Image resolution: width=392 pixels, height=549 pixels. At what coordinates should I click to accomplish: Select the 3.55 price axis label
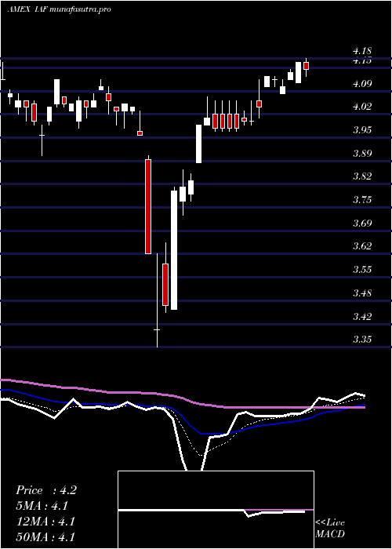point(362,269)
